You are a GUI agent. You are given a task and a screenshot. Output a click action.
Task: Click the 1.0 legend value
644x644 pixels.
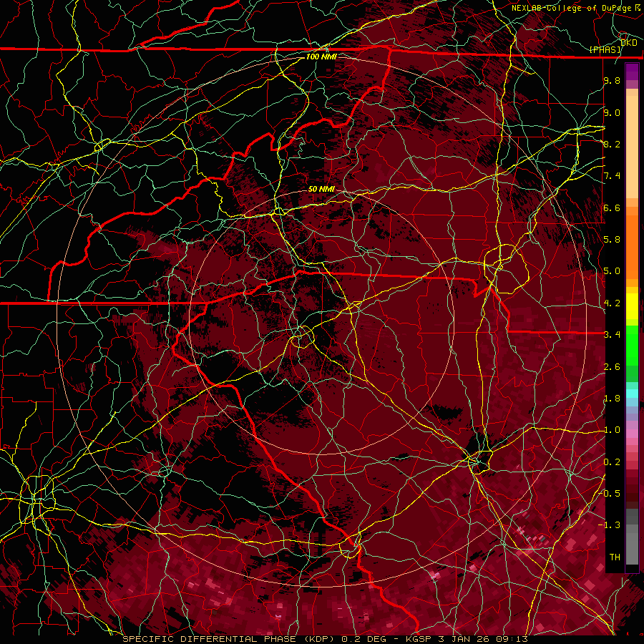pos(612,430)
